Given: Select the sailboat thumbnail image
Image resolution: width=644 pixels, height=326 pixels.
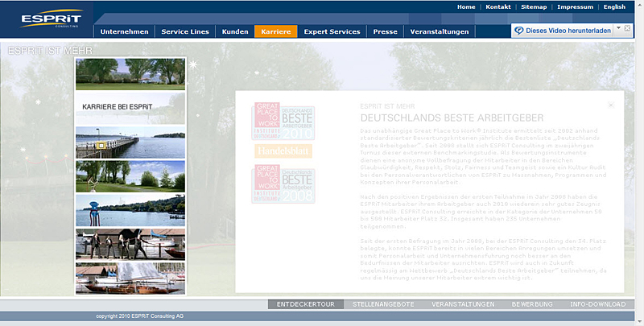Looking at the screenshot, I should point(130,278).
